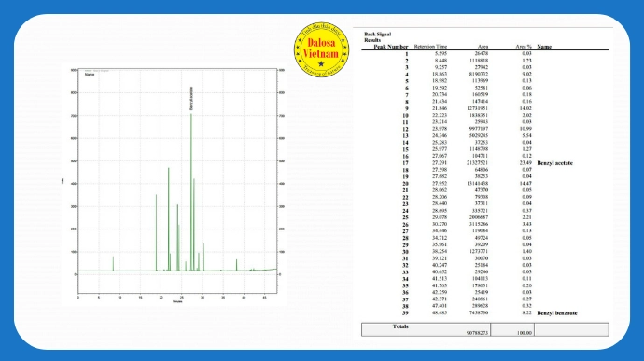Click the Name column header in table
Viewport: 644px width, 361px height.
click(544, 47)
